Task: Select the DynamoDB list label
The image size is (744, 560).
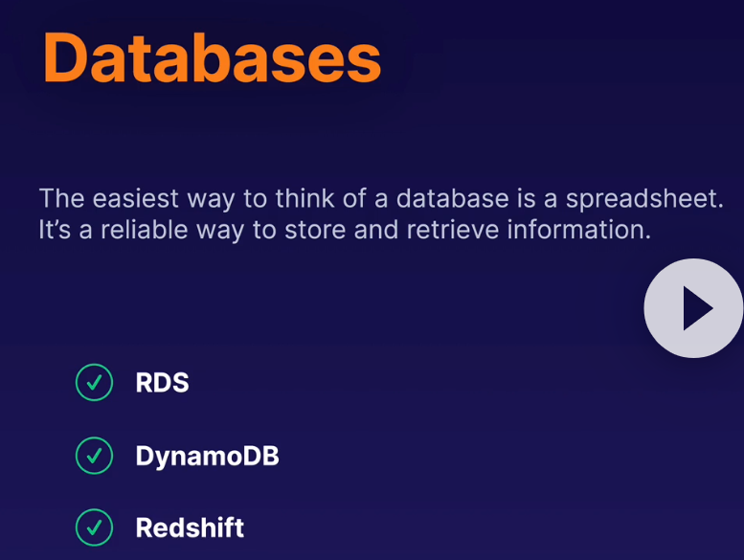Action: point(207,456)
